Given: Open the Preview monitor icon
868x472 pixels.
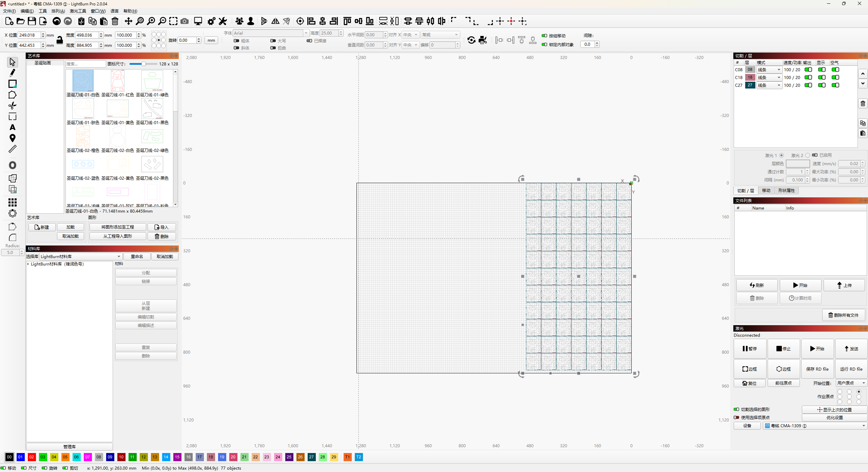Looking at the screenshot, I should coord(198,21).
